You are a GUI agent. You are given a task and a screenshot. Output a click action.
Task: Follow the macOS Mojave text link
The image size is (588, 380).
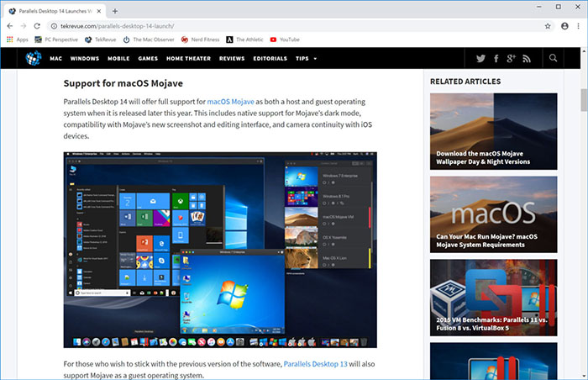(x=231, y=102)
